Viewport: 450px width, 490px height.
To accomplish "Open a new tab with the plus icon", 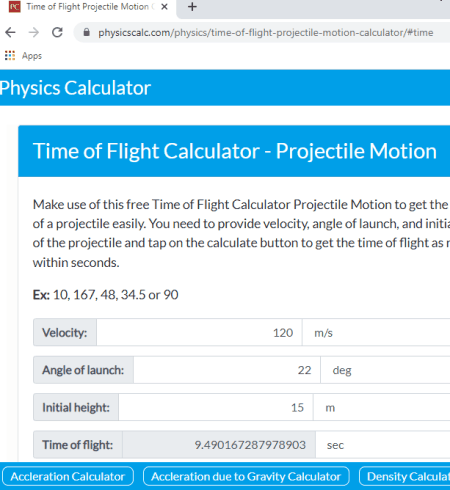I will (192, 6).
